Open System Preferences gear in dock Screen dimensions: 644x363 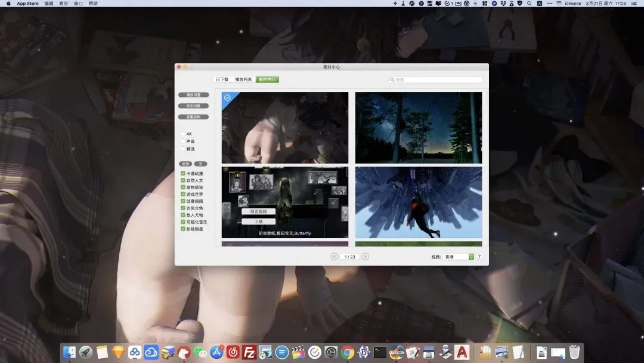pyautogui.click(x=331, y=352)
